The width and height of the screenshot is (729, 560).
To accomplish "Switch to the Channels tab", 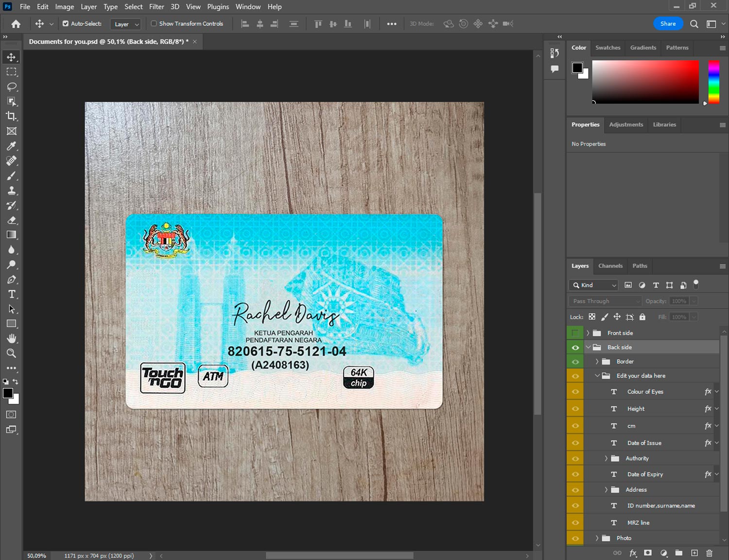I will (x=610, y=266).
